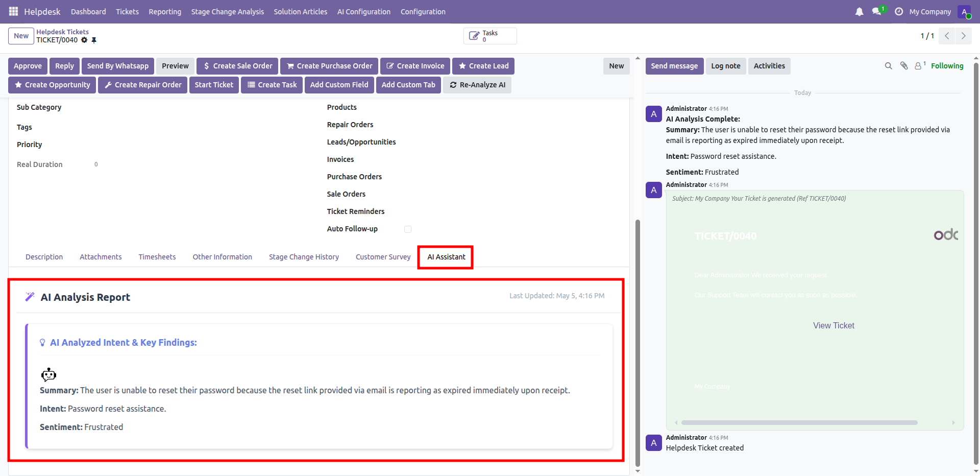Screen dimensions: 980x476
Task: Click Create Repair Order button
Action: 143,85
